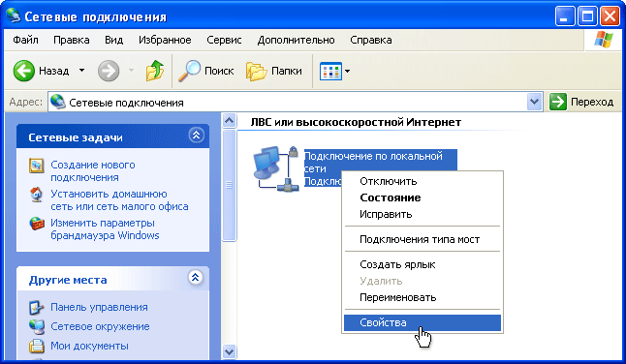
Task: Open the Файл menu
Action: click(25, 40)
